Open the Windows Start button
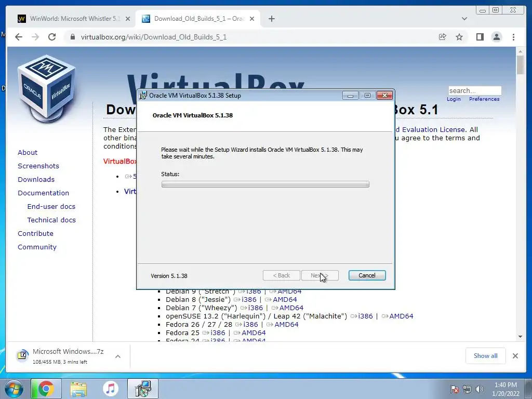This screenshot has width=532, height=399. tap(14, 389)
